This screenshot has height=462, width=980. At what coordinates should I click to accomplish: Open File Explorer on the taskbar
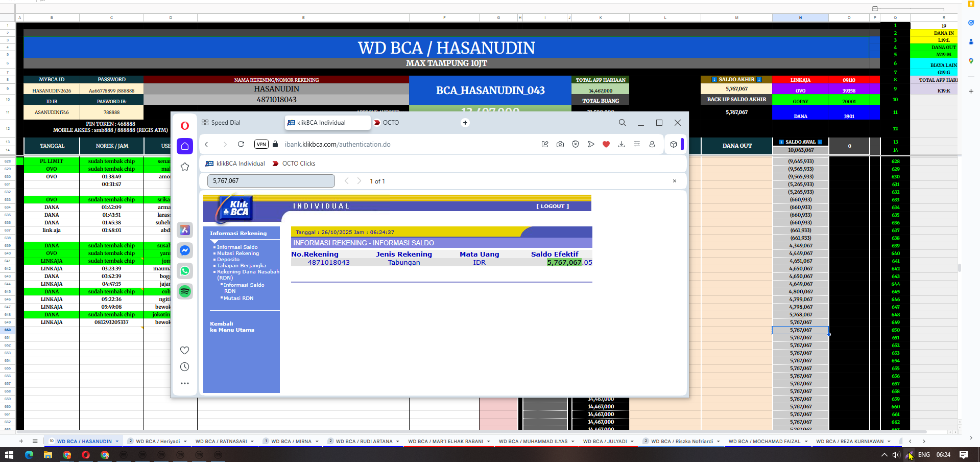47,454
